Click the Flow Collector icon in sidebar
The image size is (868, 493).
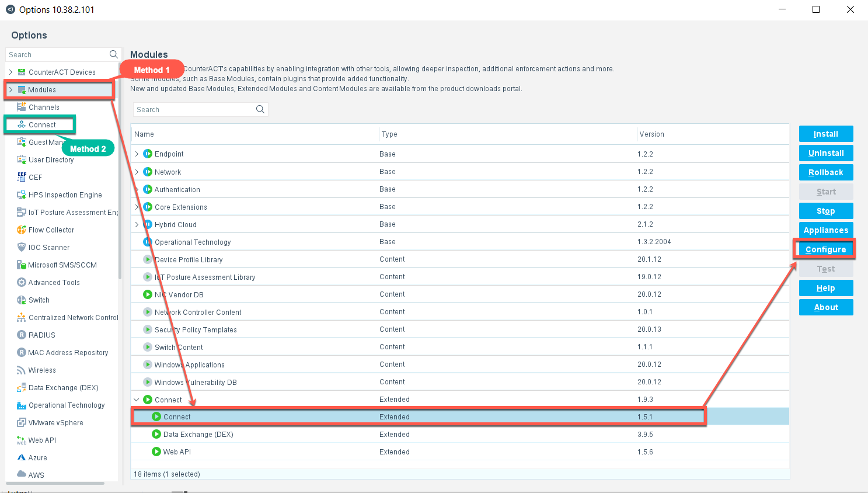22,230
